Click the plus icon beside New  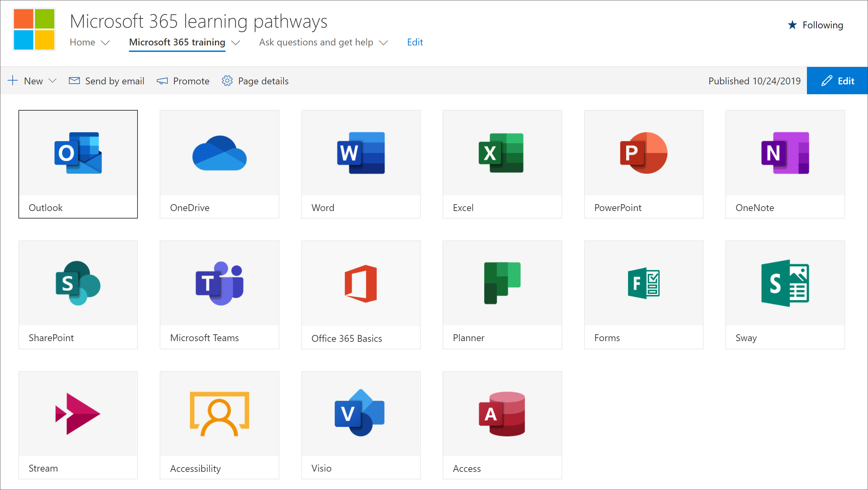coord(13,81)
